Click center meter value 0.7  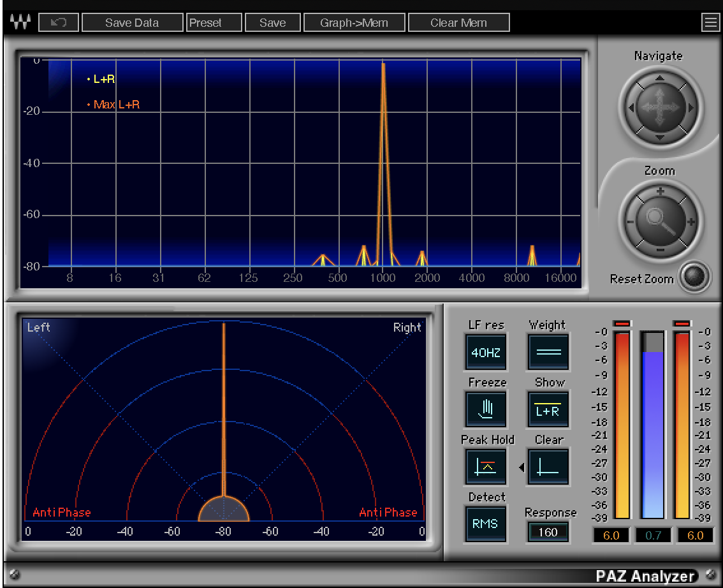click(x=653, y=536)
